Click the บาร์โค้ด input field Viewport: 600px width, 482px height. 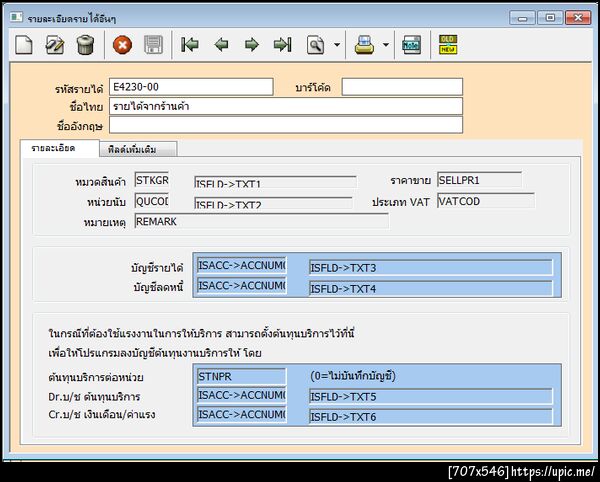tap(402, 87)
